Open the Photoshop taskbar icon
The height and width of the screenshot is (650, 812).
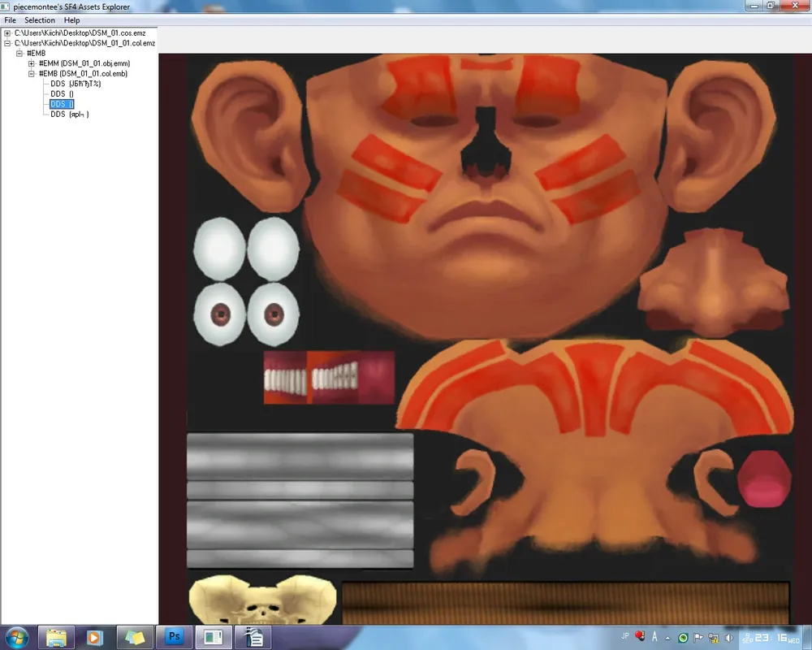point(173,637)
